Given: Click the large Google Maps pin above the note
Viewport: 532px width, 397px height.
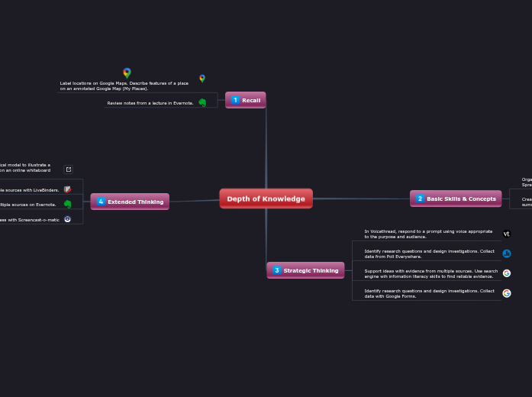Looking at the screenshot, I should click(127, 73).
